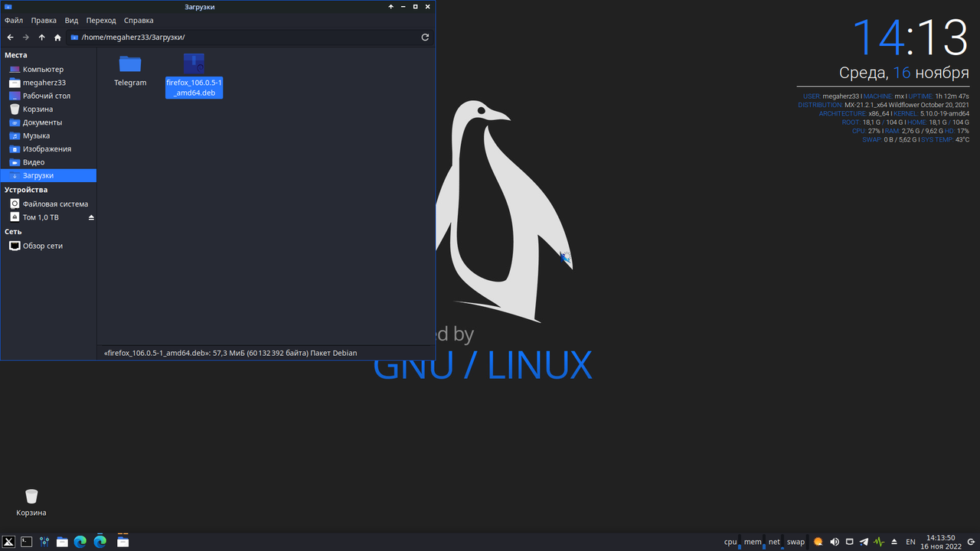Viewport: 980px width, 551px height.
Task: Launch the terminal from the taskbar
Action: coord(26,542)
